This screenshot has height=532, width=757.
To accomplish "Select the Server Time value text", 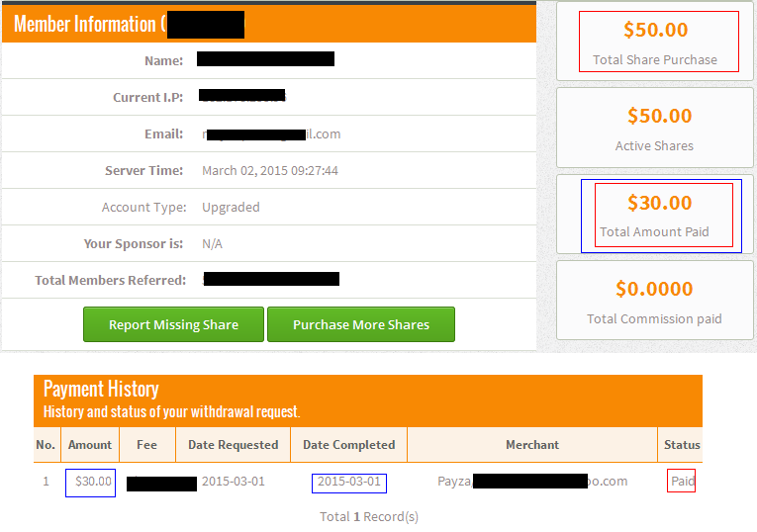I will [x=270, y=171].
